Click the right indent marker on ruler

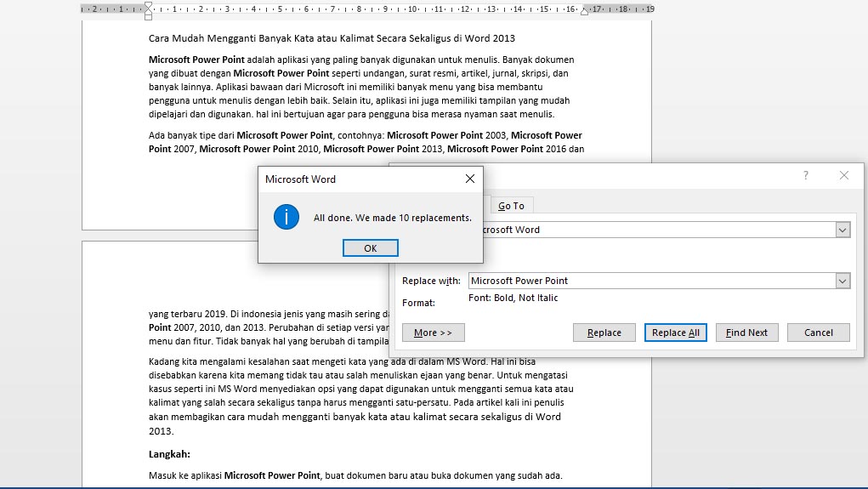pyautogui.click(x=584, y=12)
